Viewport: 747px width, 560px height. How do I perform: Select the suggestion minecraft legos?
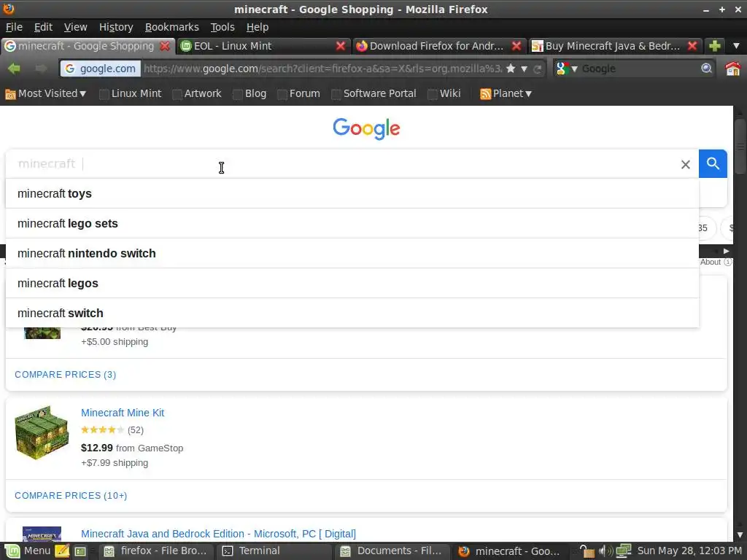(x=352, y=284)
